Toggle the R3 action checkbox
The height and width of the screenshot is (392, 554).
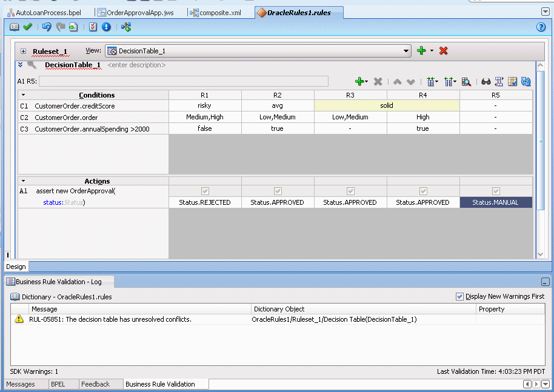(x=350, y=191)
